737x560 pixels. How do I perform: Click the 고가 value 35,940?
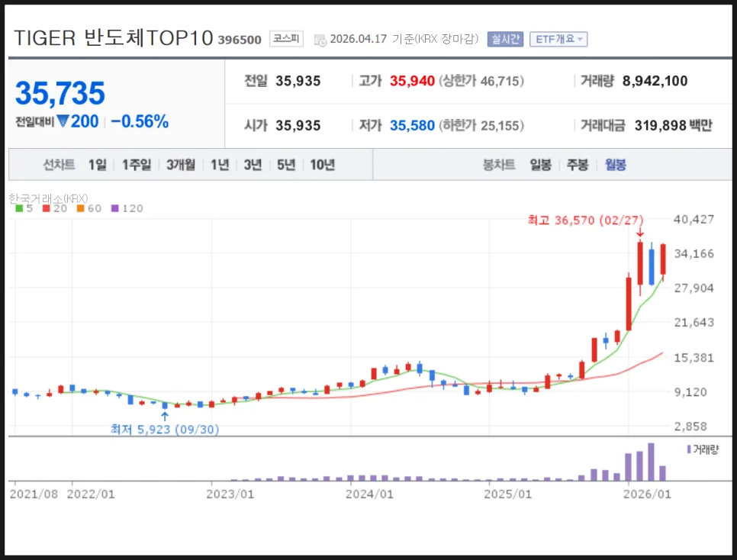coord(412,81)
